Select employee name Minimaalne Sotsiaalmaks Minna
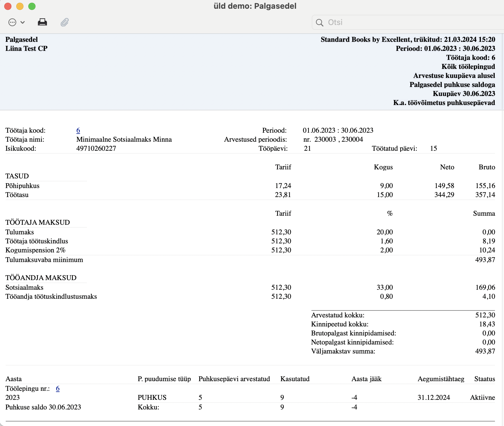The image size is (504, 426). [124, 139]
